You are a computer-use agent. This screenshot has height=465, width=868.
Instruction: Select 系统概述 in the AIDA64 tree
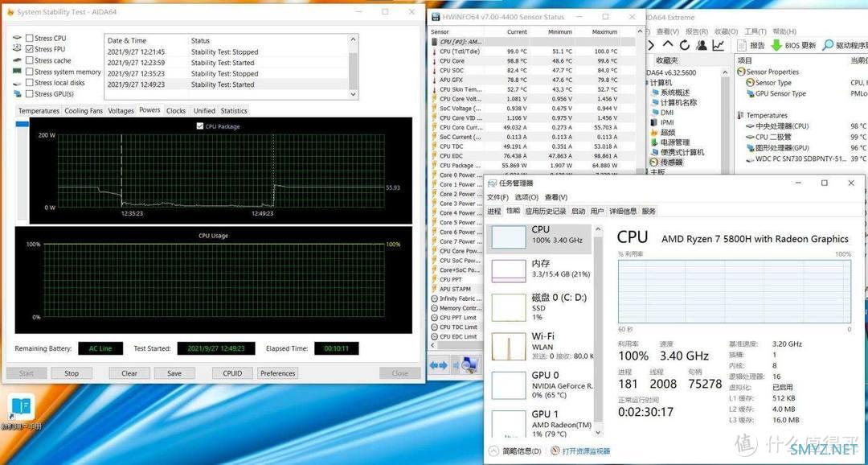point(670,93)
